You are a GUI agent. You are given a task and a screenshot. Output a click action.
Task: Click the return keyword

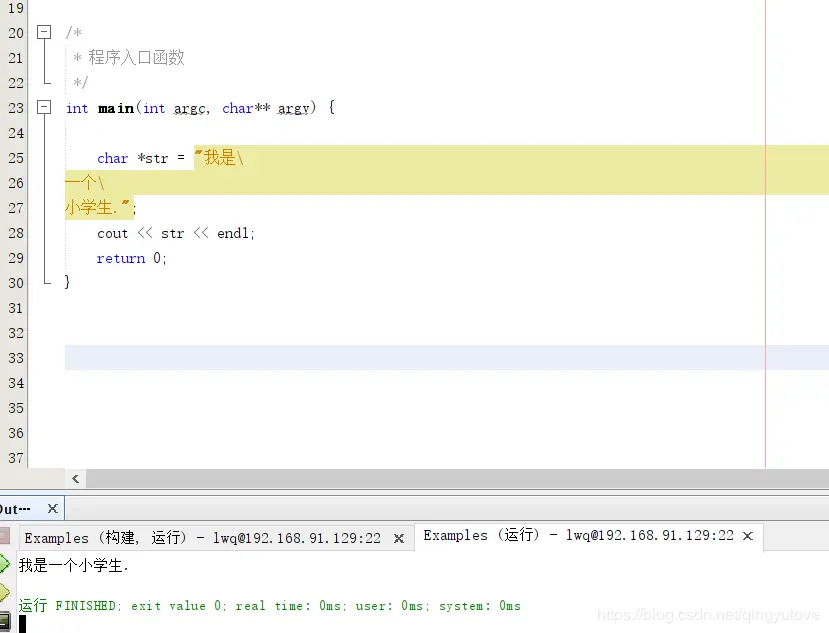pos(121,258)
